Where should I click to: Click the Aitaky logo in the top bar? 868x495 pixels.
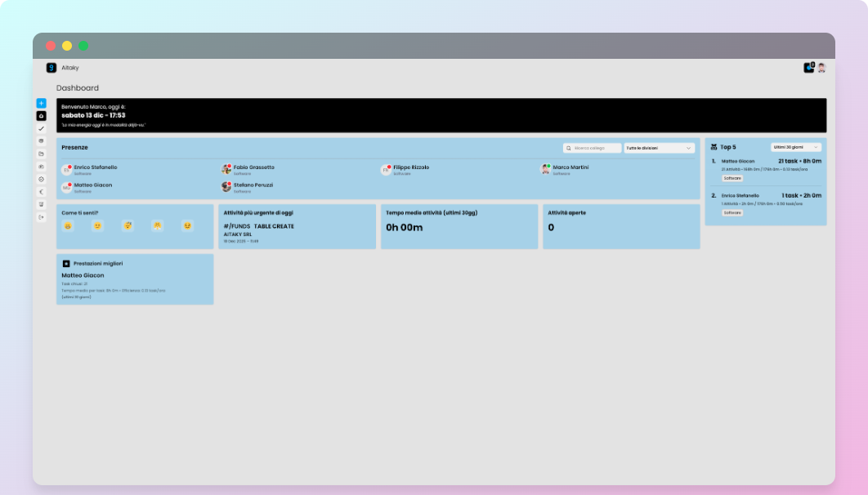click(51, 67)
